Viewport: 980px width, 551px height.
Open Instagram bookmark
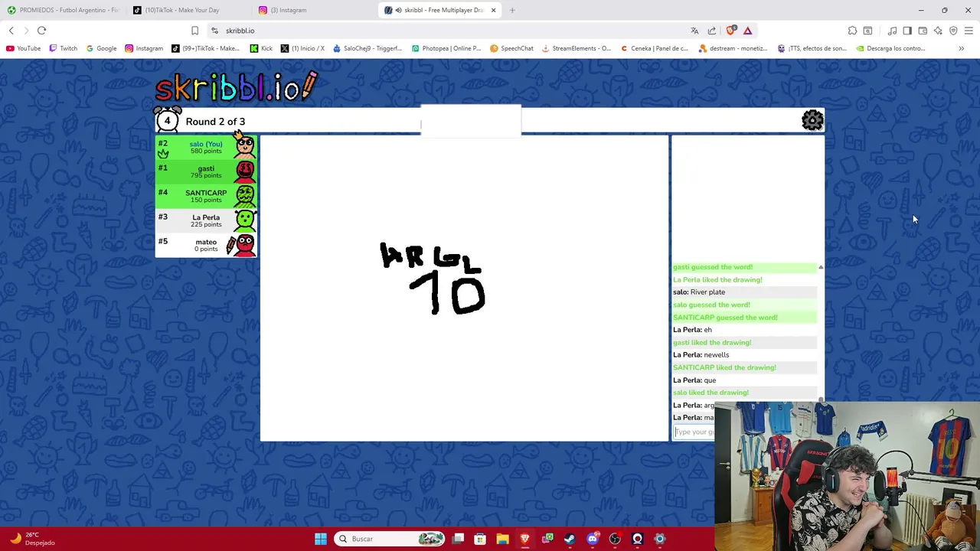pos(144,48)
